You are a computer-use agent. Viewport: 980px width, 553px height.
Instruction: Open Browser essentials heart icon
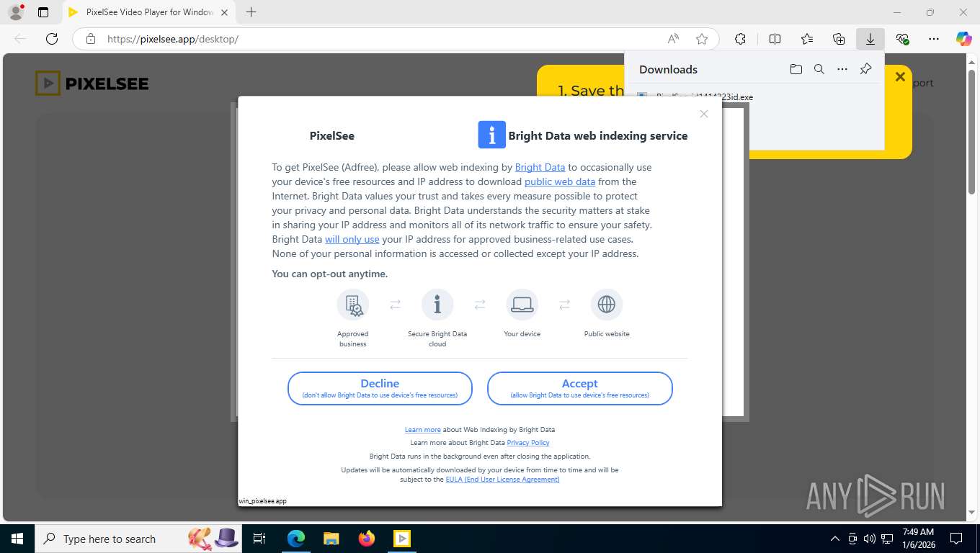(902, 39)
